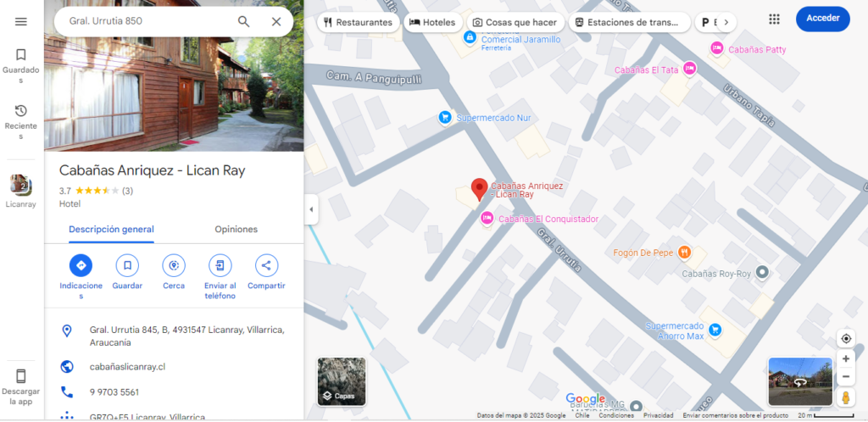
Task: Open the hamburger main menu
Action: coord(21,21)
